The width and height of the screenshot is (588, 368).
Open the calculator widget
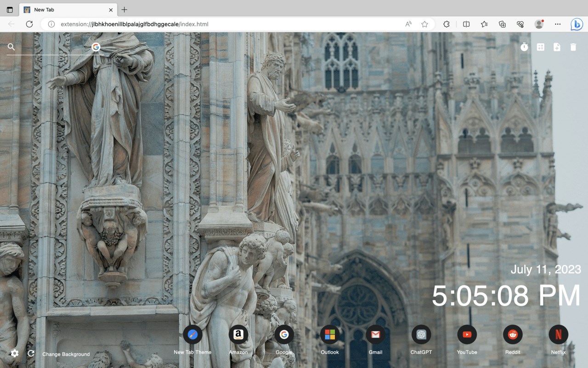541,46
